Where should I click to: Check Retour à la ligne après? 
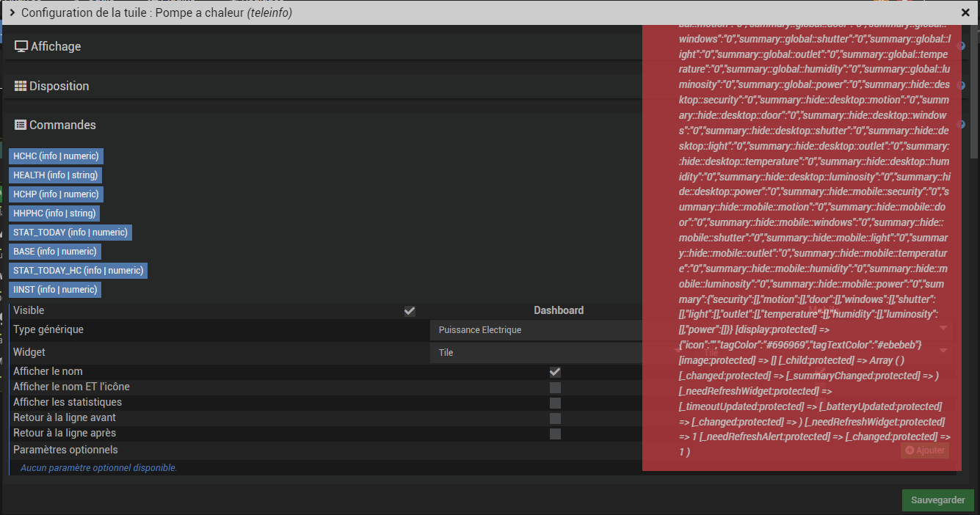tap(555, 434)
